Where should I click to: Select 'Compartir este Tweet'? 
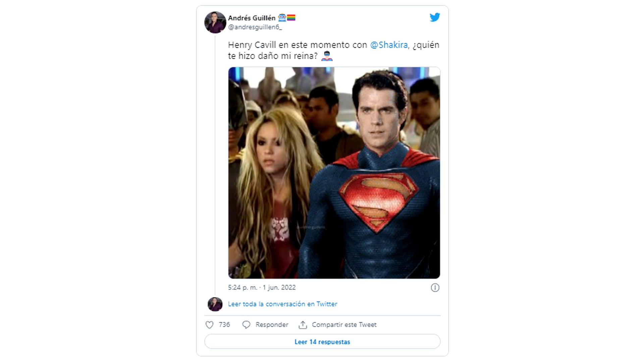[x=344, y=324]
